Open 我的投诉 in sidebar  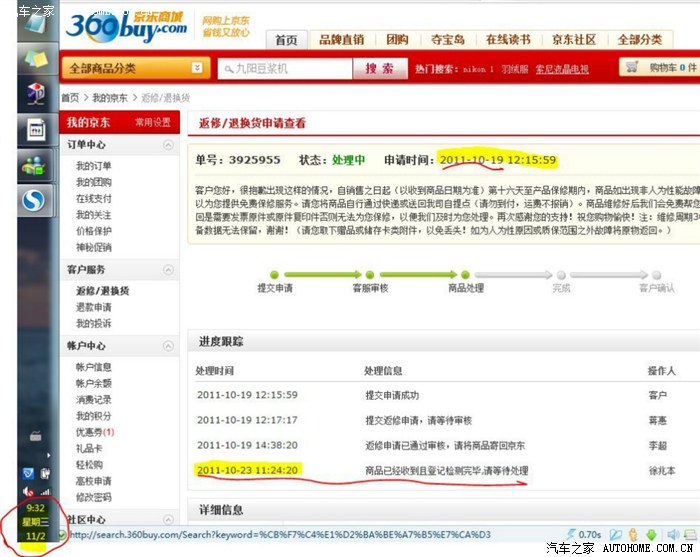point(94,323)
